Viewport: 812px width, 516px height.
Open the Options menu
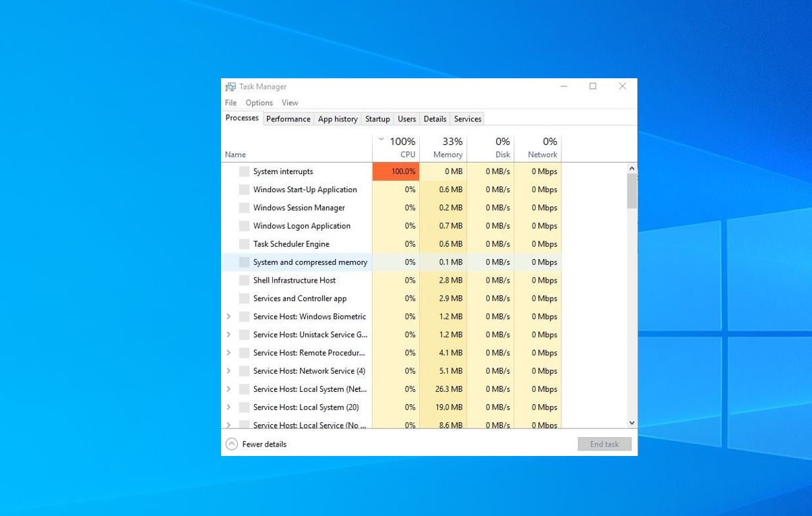(259, 103)
